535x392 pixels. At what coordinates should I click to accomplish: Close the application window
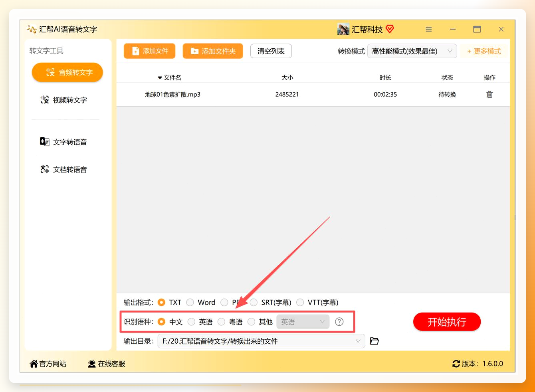point(501,29)
